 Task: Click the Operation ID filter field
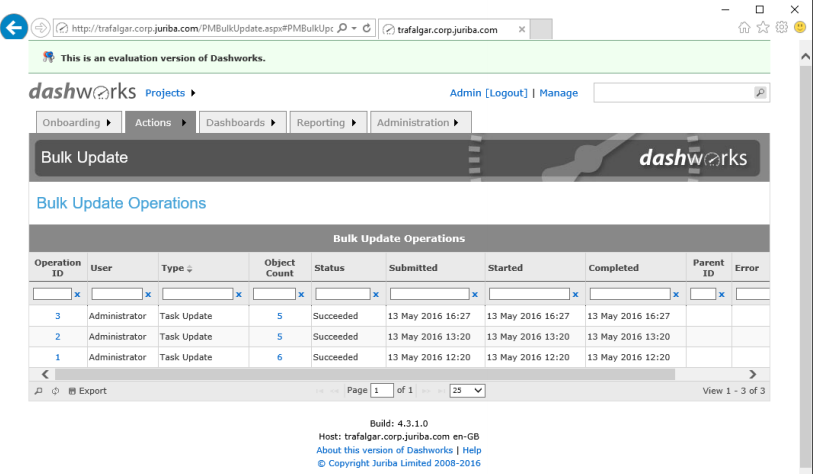point(52,294)
